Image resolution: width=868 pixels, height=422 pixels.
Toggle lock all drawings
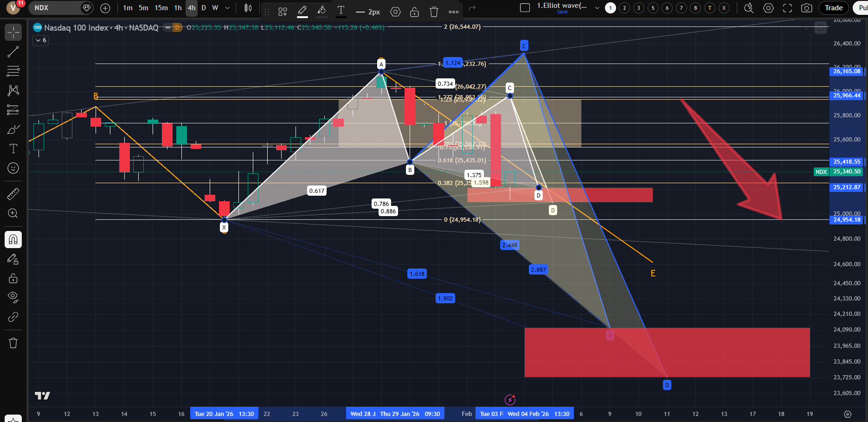coord(13,278)
